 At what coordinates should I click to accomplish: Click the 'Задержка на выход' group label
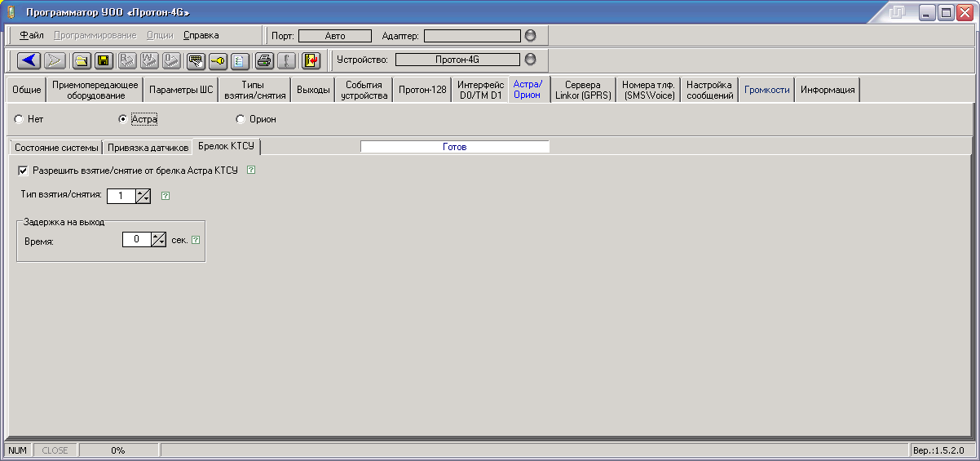[64, 222]
